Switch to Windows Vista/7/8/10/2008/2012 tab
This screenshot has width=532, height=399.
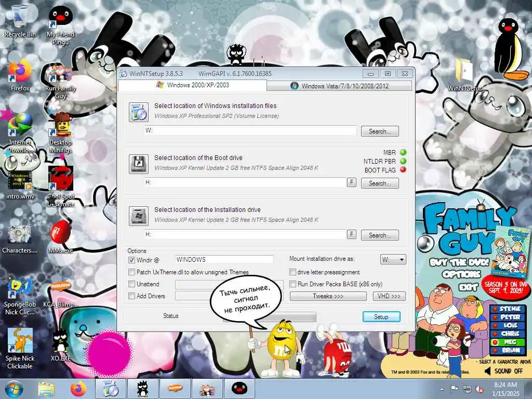coord(340,86)
